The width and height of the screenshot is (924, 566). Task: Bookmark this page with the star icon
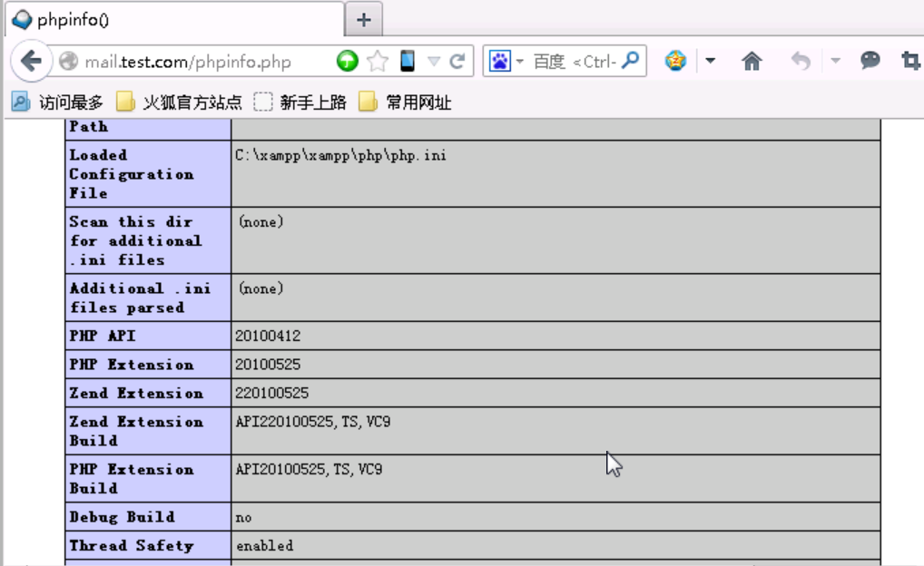(x=378, y=61)
